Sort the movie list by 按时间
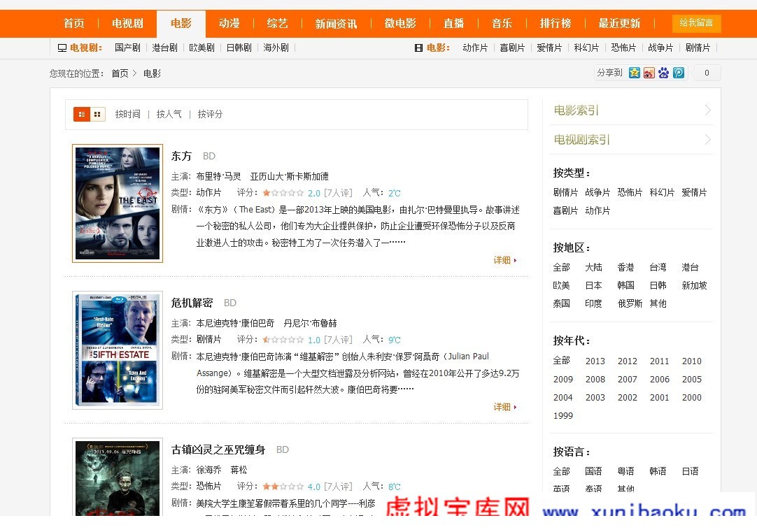This screenshot has width=757, height=532. click(127, 115)
